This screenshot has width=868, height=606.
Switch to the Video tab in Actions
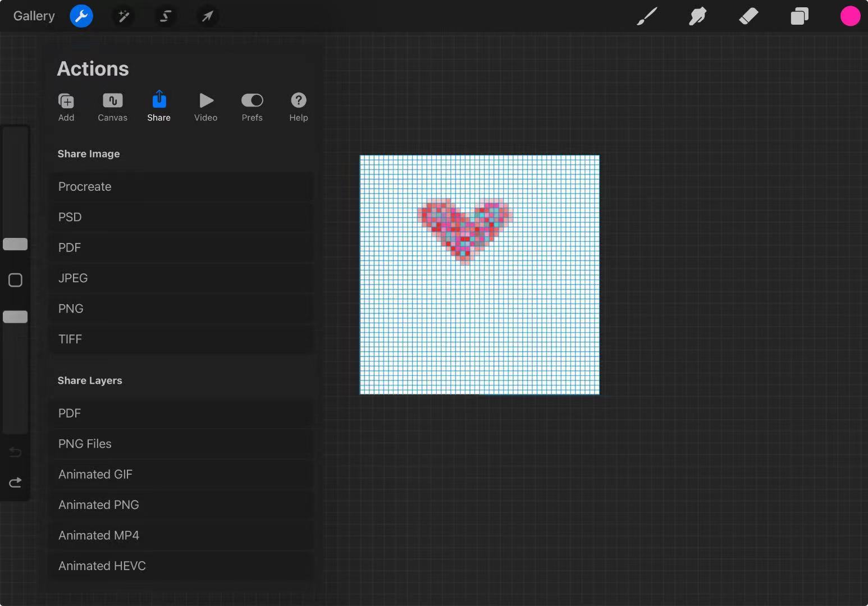(x=205, y=107)
